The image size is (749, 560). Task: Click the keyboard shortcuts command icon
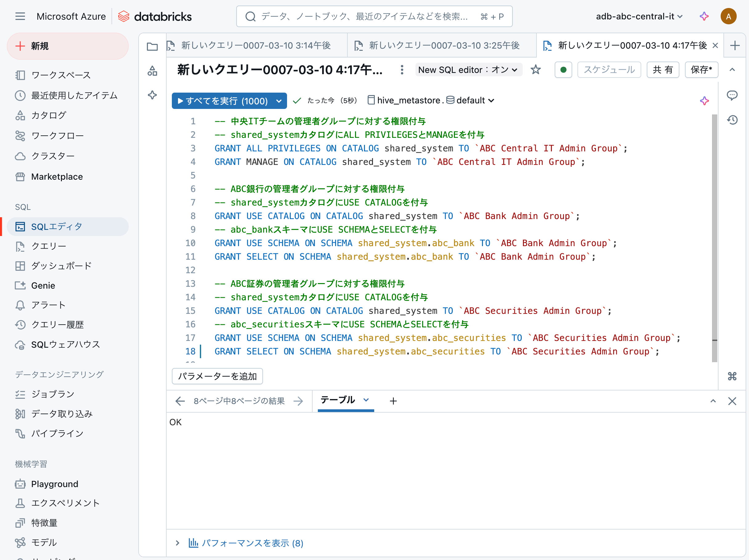pyautogui.click(x=732, y=376)
